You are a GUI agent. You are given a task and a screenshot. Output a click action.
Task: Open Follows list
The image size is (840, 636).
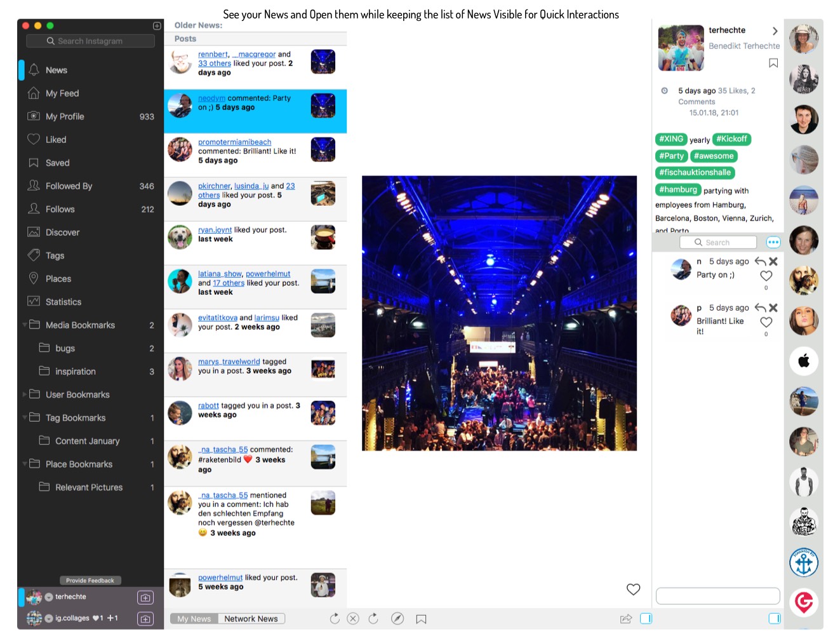pyautogui.click(x=90, y=209)
